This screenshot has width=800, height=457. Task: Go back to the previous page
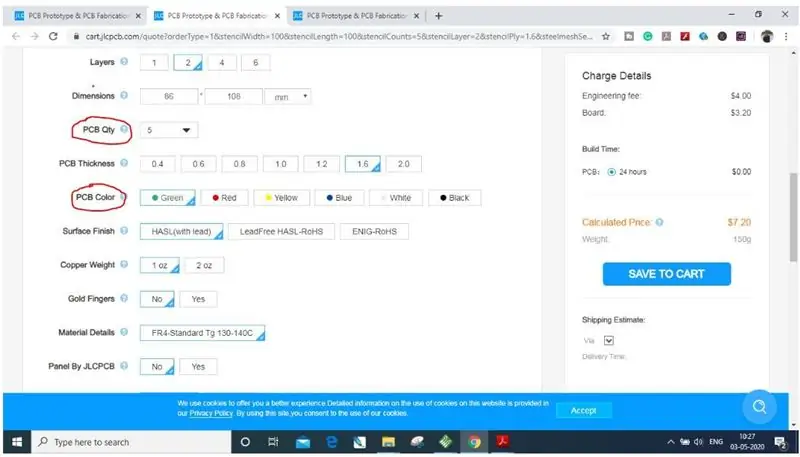[x=16, y=36]
